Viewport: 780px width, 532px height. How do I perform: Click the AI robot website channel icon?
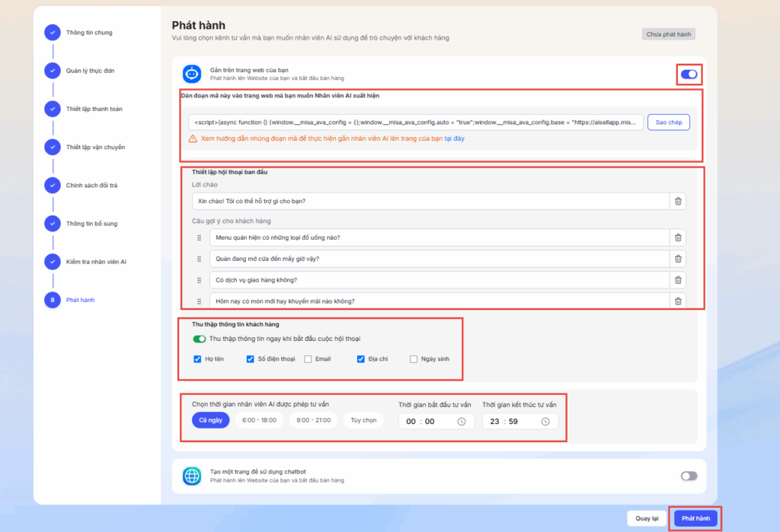[x=191, y=74]
